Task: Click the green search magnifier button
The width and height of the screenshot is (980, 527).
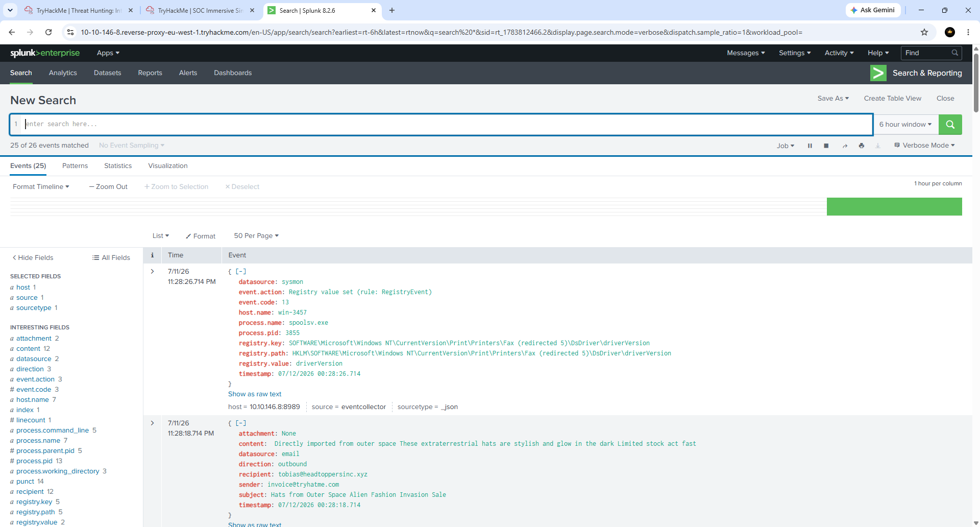Action: (950, 125)
